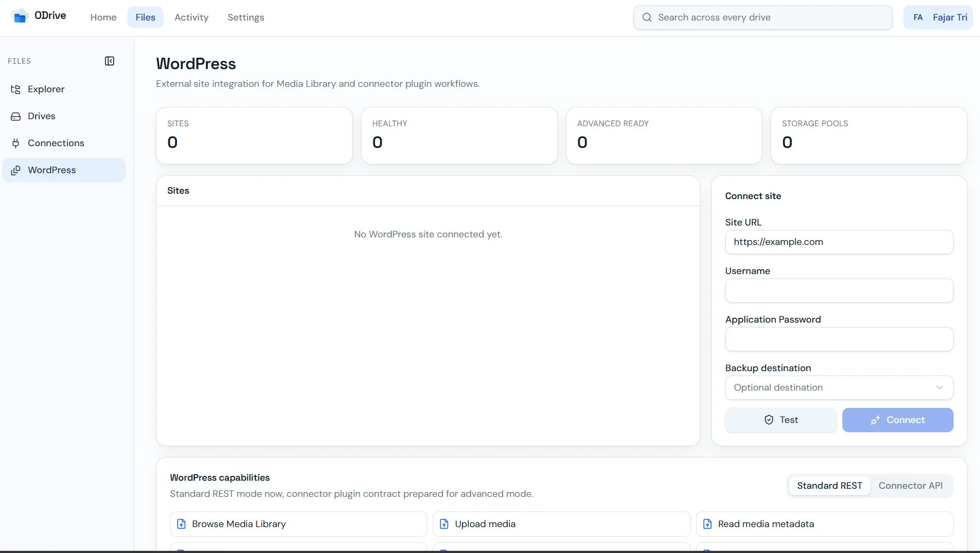This screenshot has height=553, width=980.
Task: Click the FA avatar badge
Action: click(918, 17)
